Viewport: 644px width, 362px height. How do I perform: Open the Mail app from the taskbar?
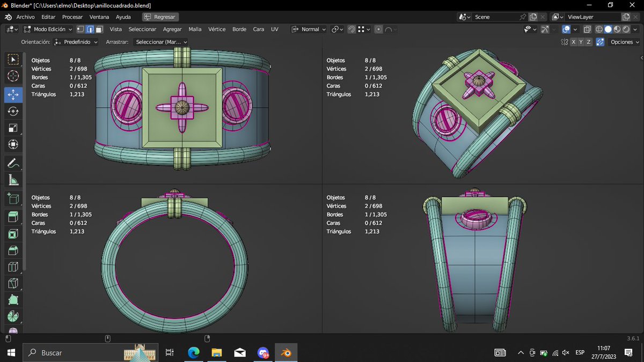[x=240, y=352]
